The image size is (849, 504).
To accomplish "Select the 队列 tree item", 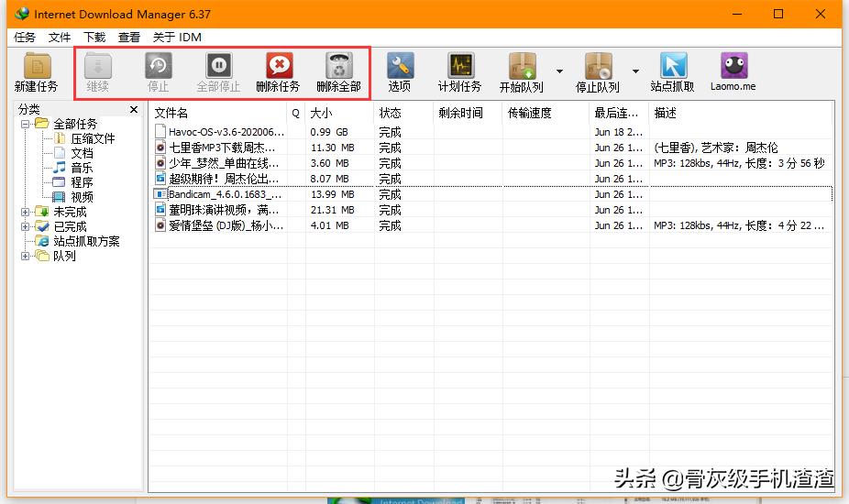I will (x=64, y=256).
